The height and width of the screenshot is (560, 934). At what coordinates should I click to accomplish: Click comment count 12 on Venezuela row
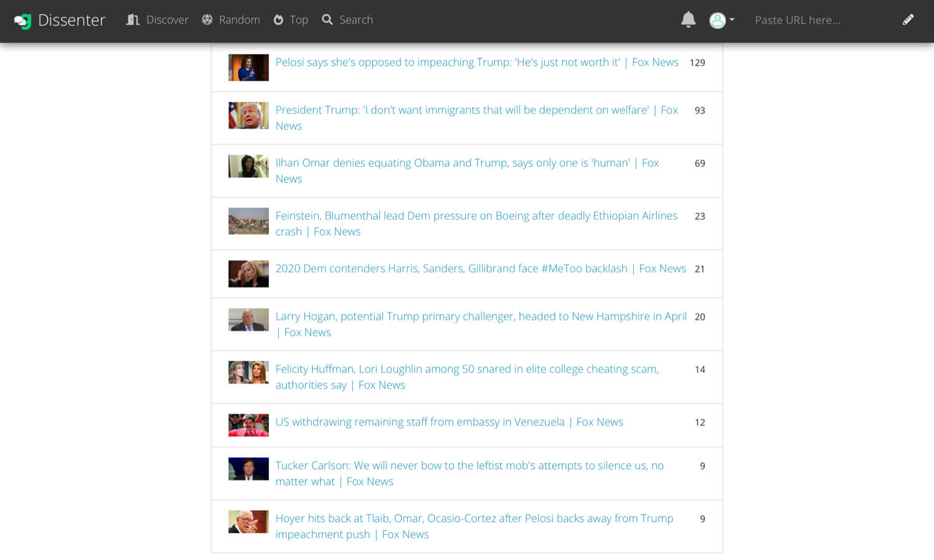700,423
